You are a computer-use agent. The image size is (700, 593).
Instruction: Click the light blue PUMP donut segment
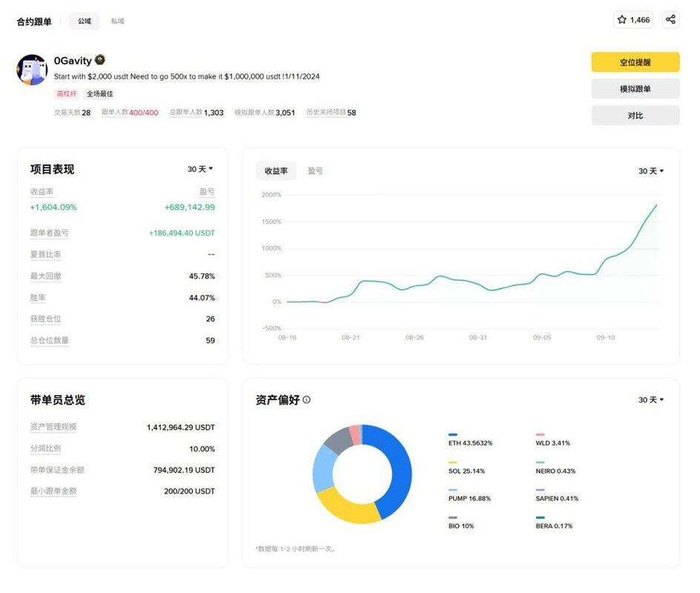[x=323, y=468]
